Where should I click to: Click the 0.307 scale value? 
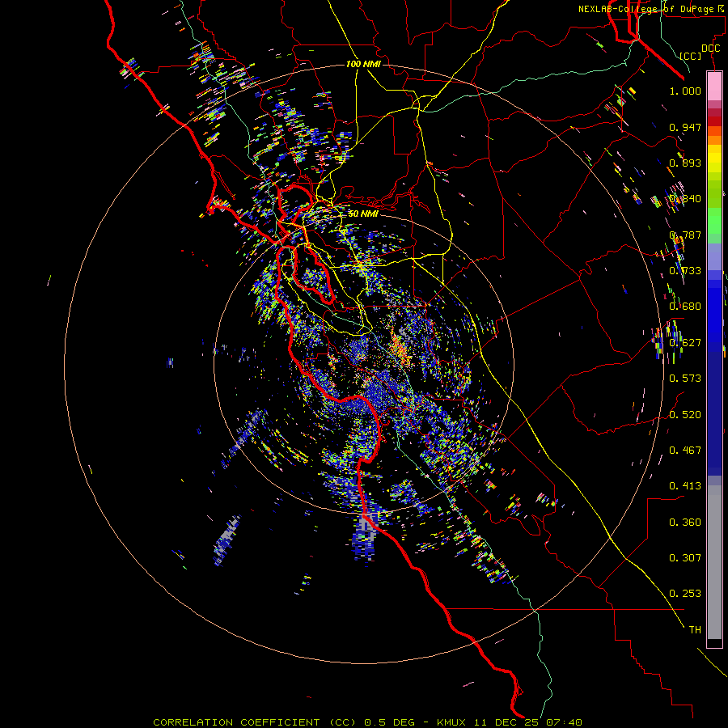click(685, 558)
